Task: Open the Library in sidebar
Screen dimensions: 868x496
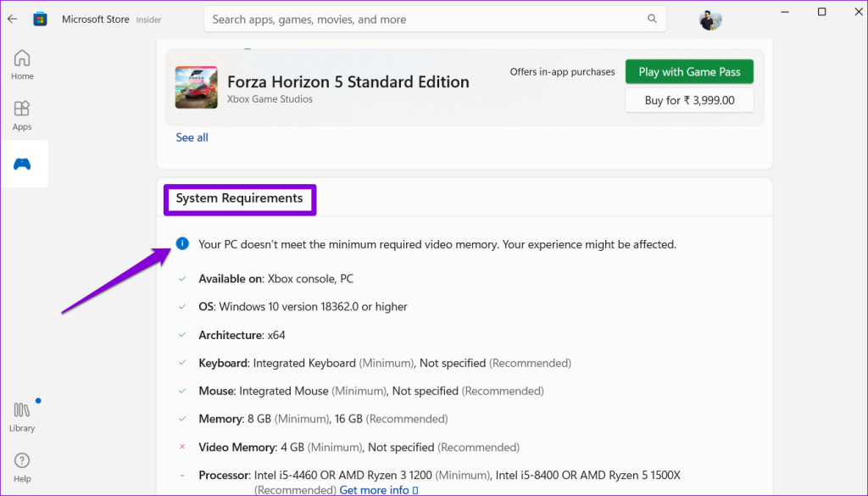Action: 22,416
